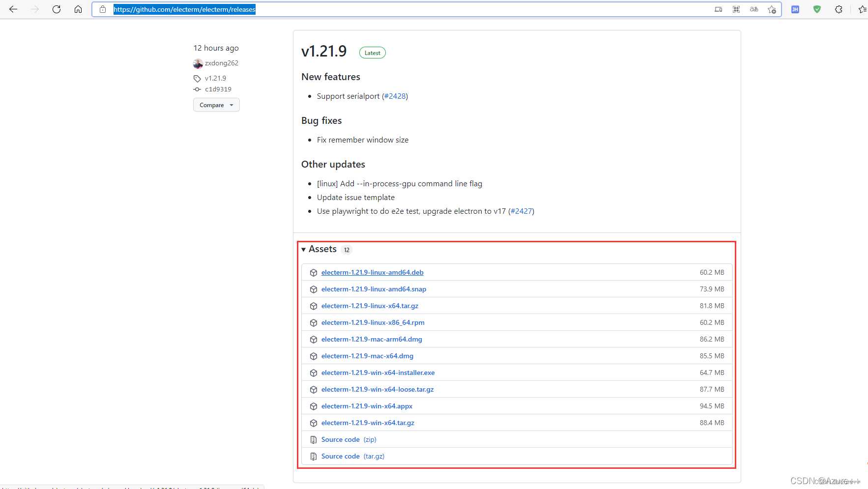The width and height of the screenshot is (868, 489).
Task: Download electerm-1.21.9-linux-amd64.deb
Action: pos(373,272)
